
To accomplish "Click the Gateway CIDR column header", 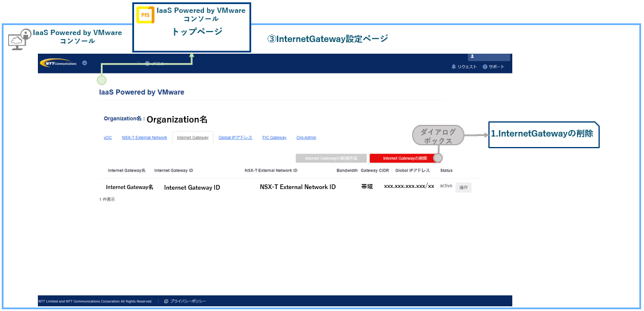I will coord(375,170).
